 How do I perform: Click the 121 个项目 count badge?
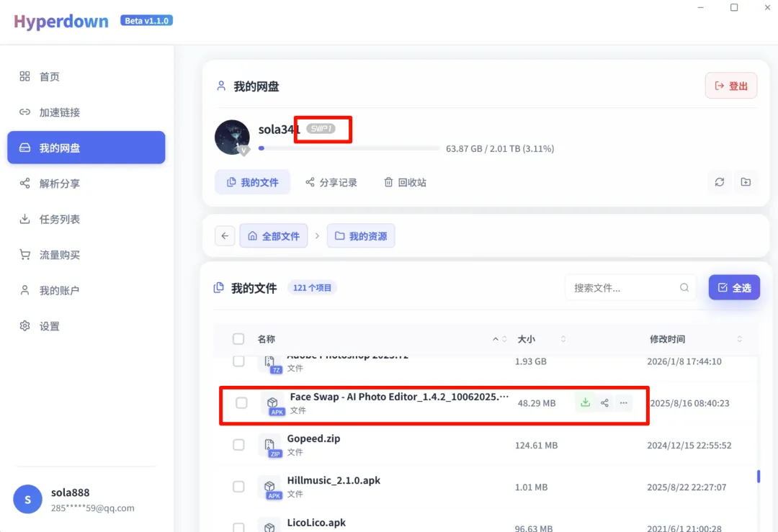point(312,287)
